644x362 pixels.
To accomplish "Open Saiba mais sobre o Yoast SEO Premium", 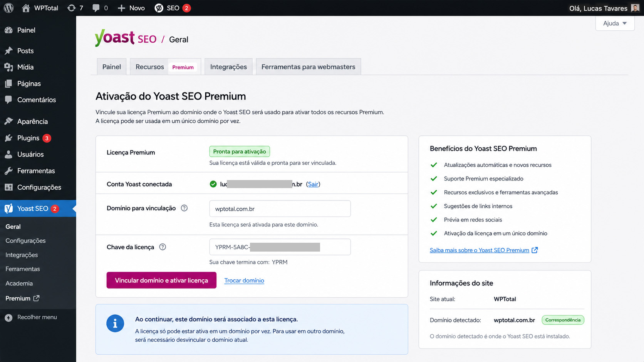I will [480, 250].
